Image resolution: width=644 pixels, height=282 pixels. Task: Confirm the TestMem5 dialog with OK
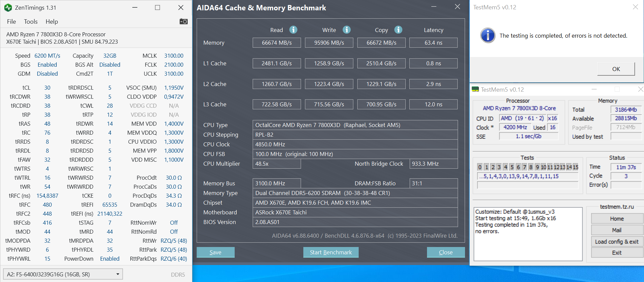(616, 69)
